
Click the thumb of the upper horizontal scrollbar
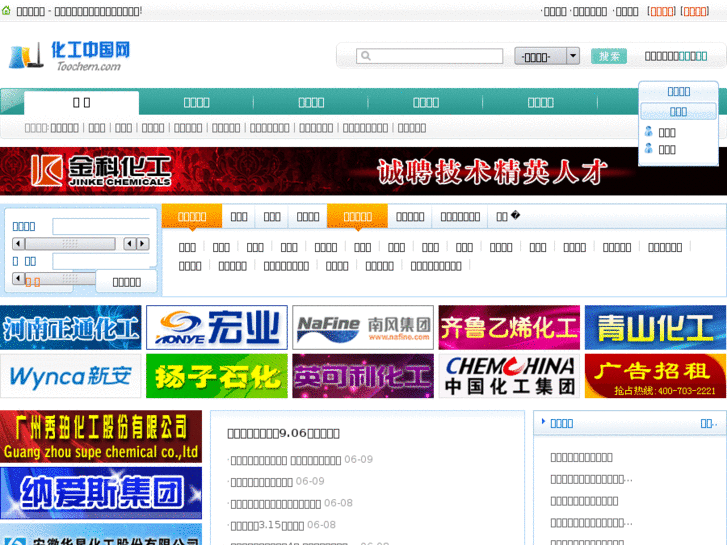click(x=70, y=244)
